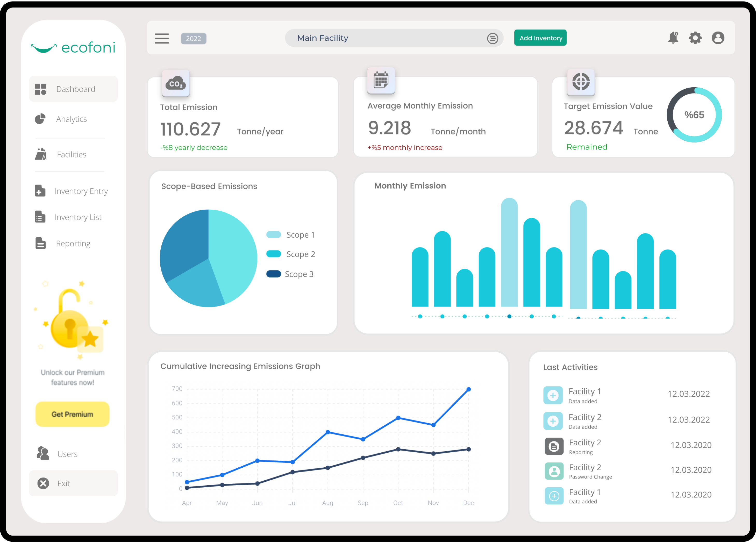Open the Reporting menu item
The width and height of the screenshot is (756, 542).
(73, 243)
